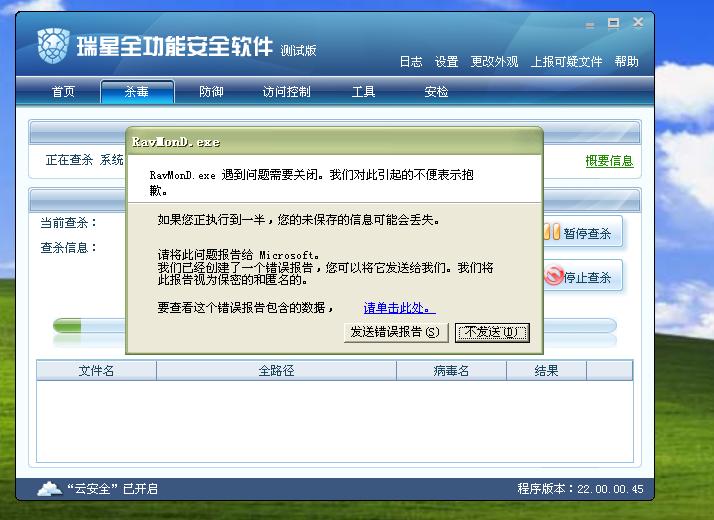Viewport: 714px width, 520px height.
Task: Sort by 全路径 column header
Action: [276, 370]
